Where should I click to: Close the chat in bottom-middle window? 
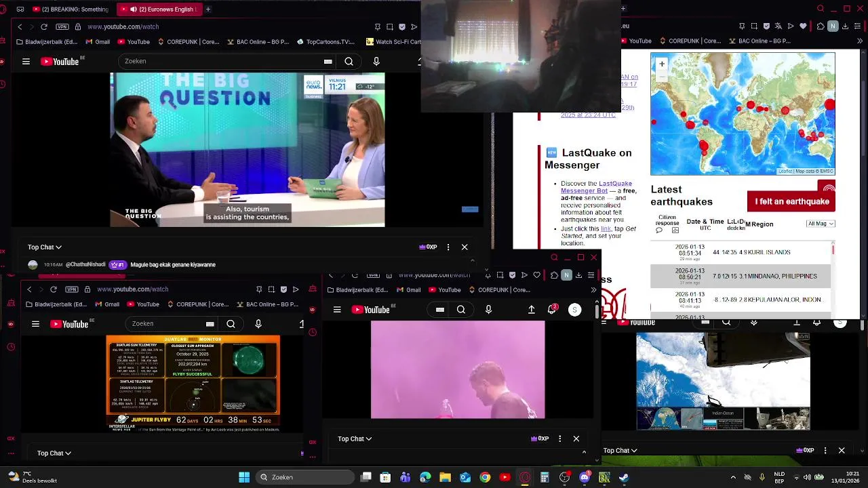tap(576, 439)
